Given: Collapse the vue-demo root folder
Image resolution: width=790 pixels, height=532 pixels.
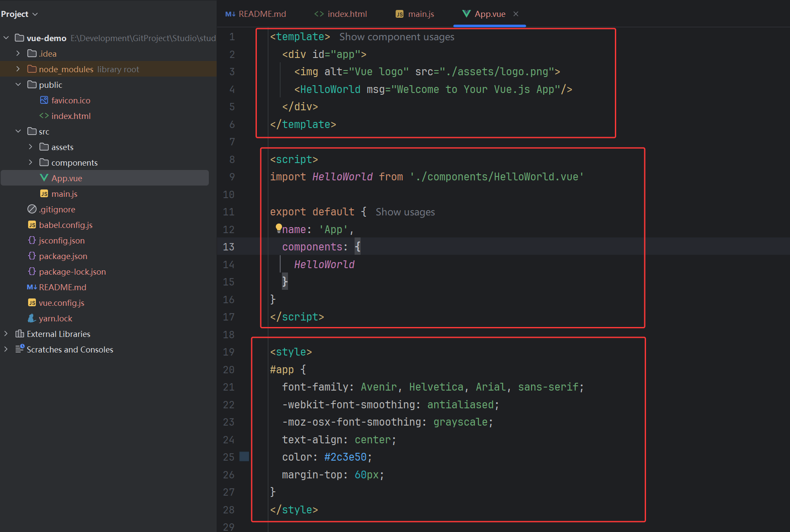Looking at the screenshot, I should [x=6, y=38].
